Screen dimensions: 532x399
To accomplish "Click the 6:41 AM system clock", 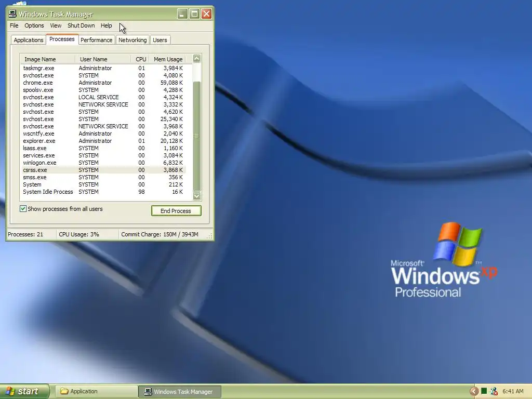I will point(513,391).
